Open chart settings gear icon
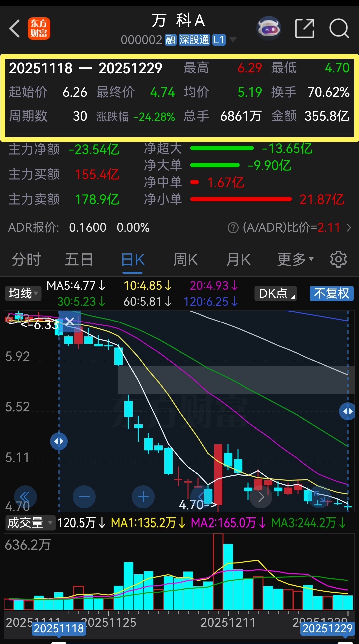Image resolution: width=359 pixels, height=644 pixels. click(x=338, y=259)
